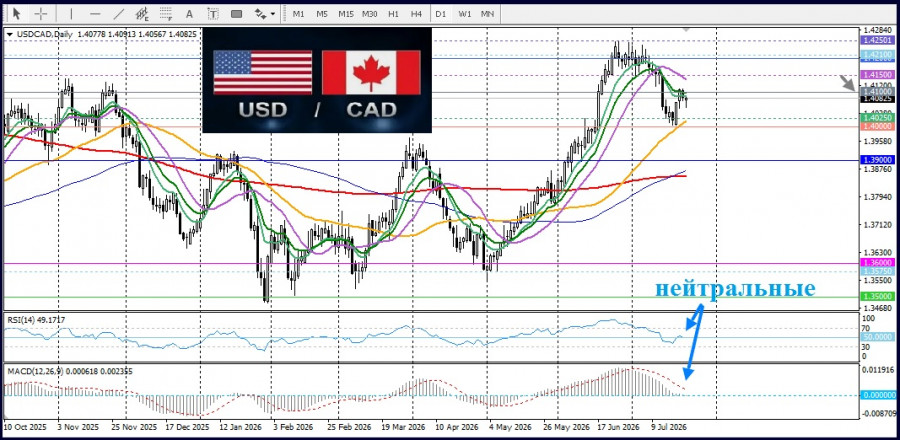Click the 9 Jul 2026 date label
This screenshot has width=900, height=440.
(668, 427)
